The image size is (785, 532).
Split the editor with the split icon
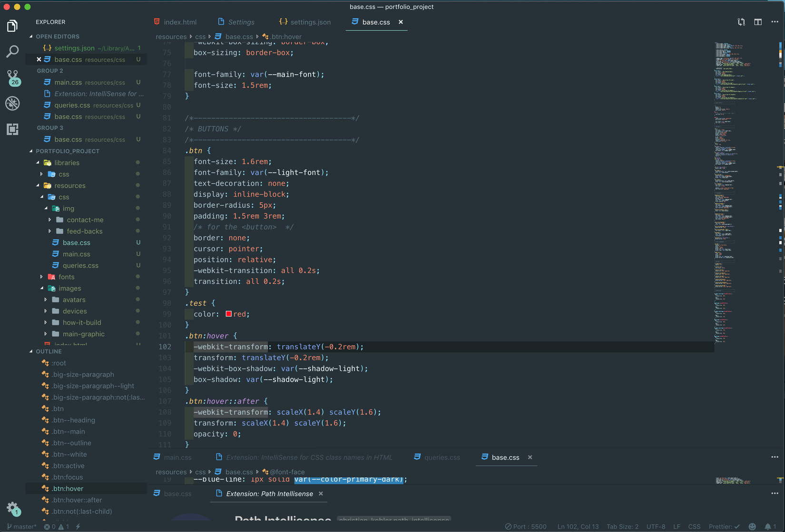click(758, 22)
